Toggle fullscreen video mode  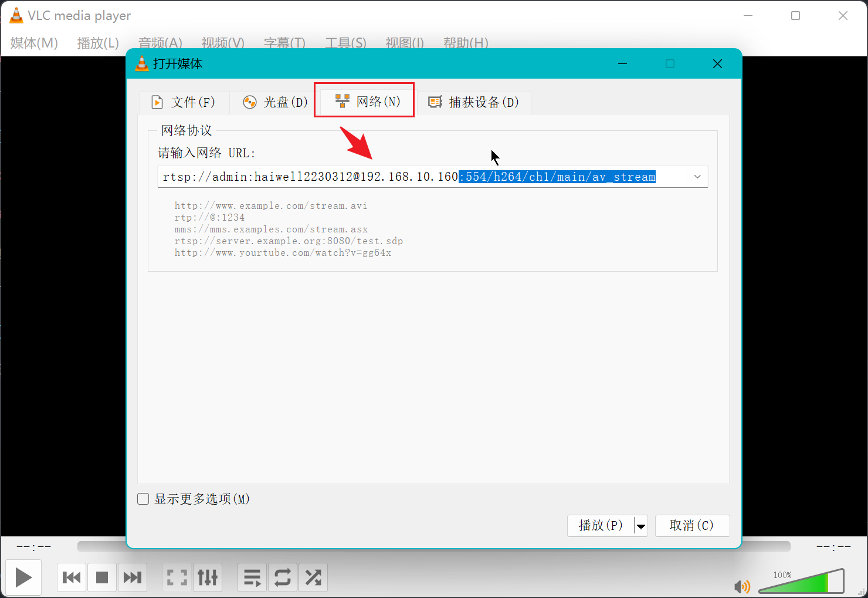tap(177, 577)
